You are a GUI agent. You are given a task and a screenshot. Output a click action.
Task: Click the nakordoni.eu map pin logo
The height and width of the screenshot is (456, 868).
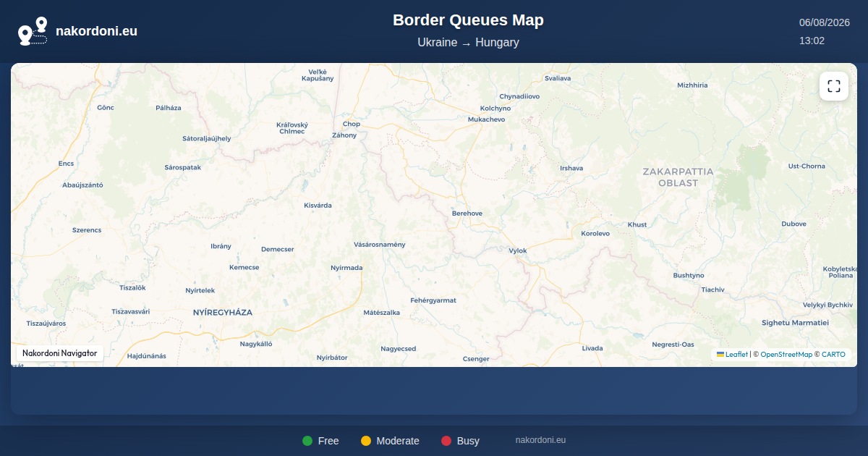(x=33, y=31)
